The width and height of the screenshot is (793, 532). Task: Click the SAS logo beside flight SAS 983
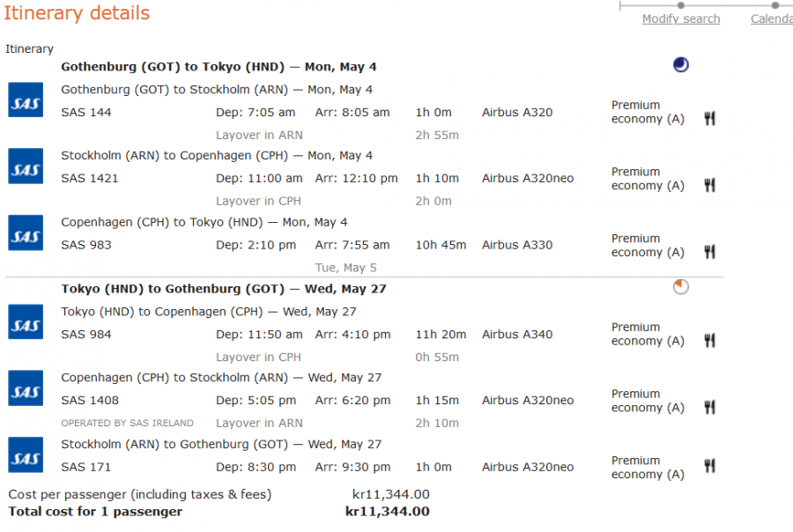point(26,233)
